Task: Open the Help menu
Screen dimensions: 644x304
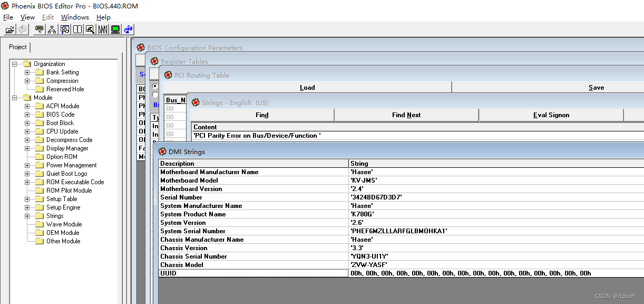Action: [103, 17]
